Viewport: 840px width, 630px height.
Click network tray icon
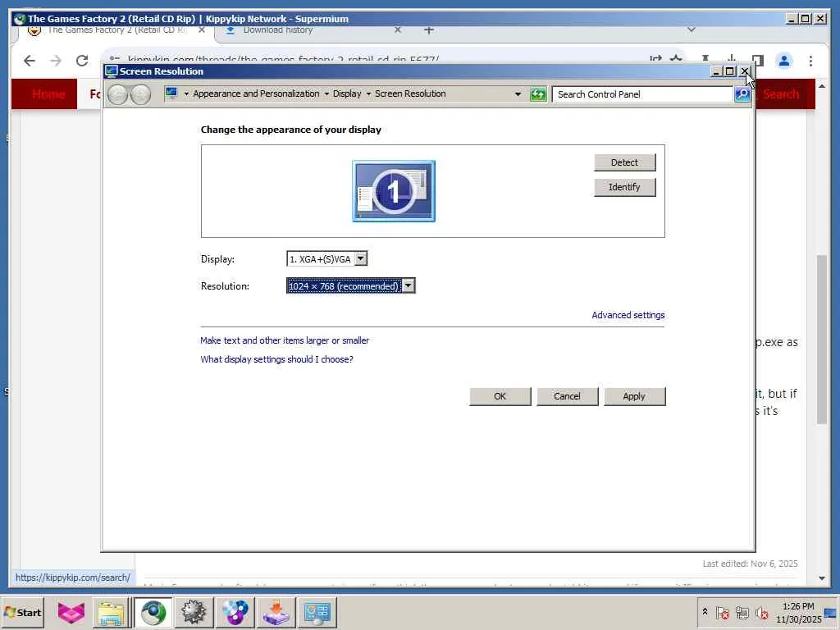pyautogui.click(x=742, y=612)
